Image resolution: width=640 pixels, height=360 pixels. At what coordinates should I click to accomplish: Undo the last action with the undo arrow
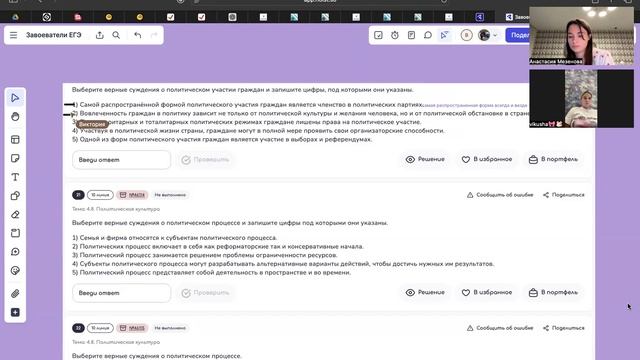pos(138,35)
